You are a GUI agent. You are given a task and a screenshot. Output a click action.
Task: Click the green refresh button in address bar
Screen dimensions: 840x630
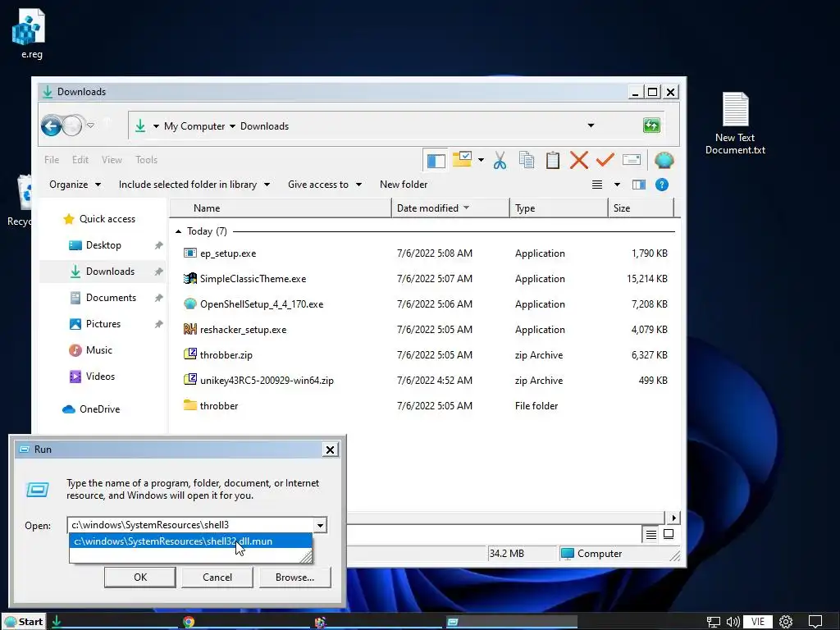[651, 126]
